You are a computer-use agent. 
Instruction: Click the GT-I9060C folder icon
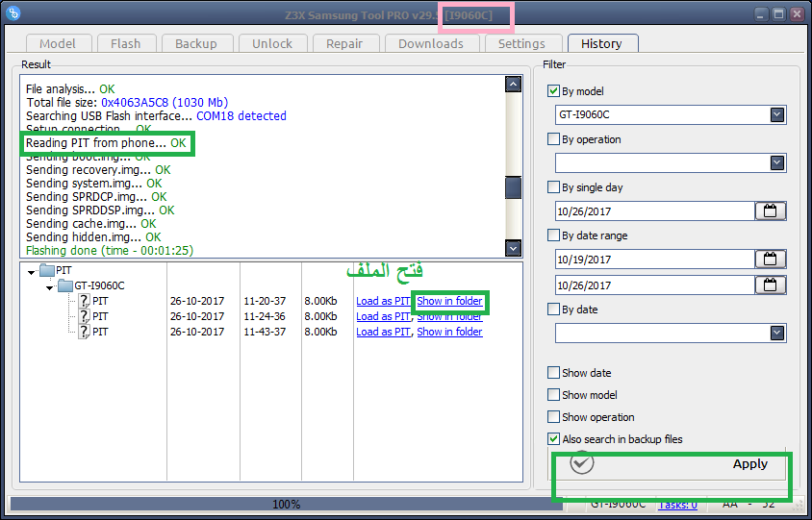[x=65, y=285]
